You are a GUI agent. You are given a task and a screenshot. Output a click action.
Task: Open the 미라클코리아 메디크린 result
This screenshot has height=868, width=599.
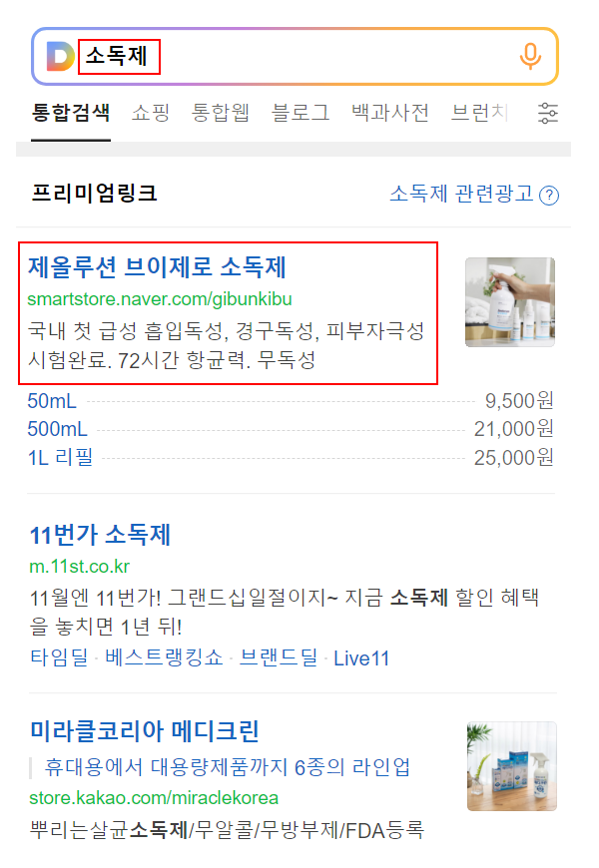coord(144,730)
